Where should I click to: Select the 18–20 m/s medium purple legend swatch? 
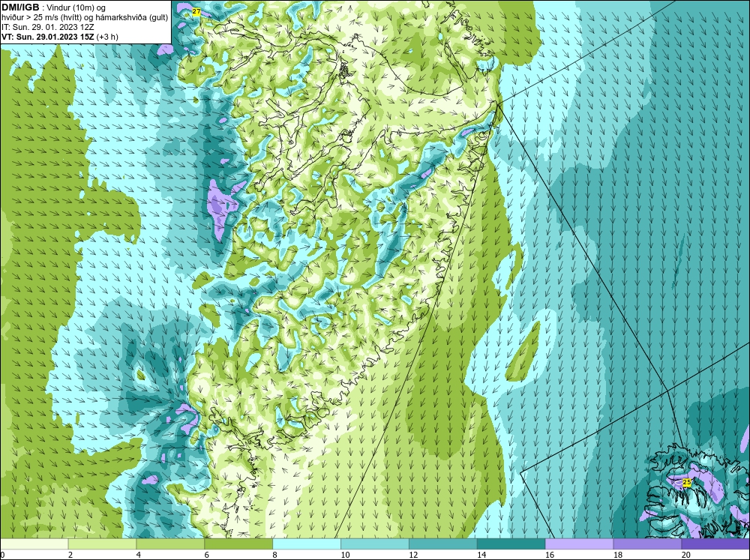(x=648, y=544)
